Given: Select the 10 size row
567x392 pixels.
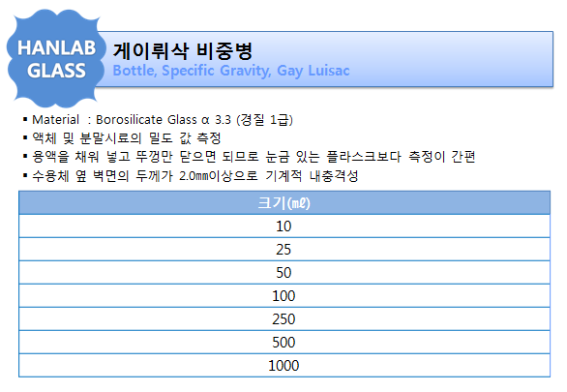Looking at the screenshot, I should tap(284, 226).
